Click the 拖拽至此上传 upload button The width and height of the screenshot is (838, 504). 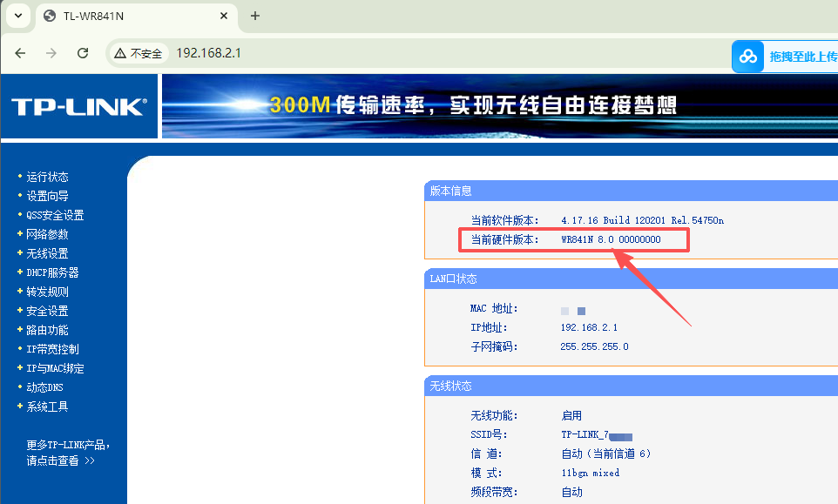803,56
